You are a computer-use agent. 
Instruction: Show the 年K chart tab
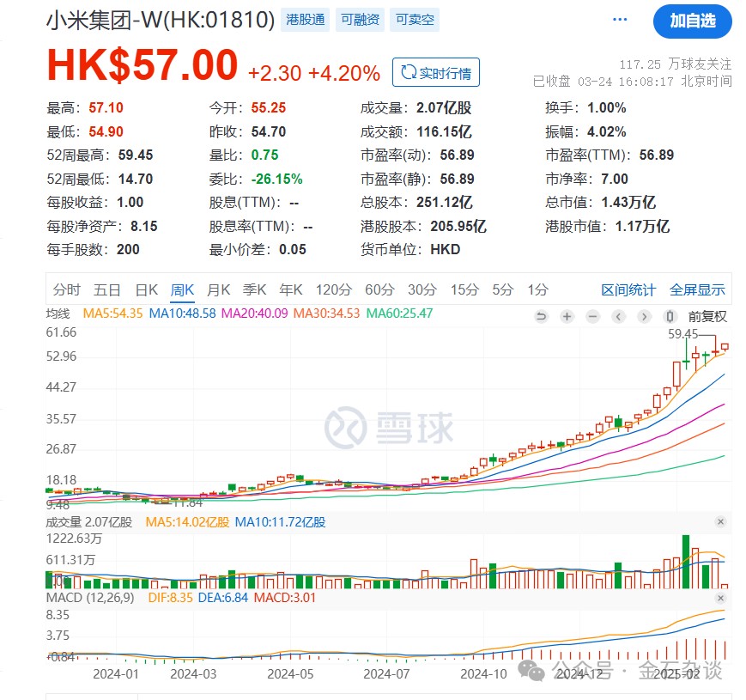pyautogui.click(x=291, y=289)
